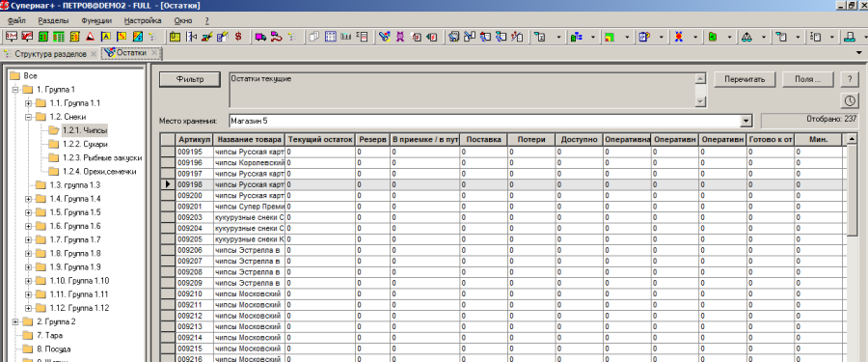868x362 pixels.
Task: Click the yellow letter A toolbar icon
Action: point(106,37)
